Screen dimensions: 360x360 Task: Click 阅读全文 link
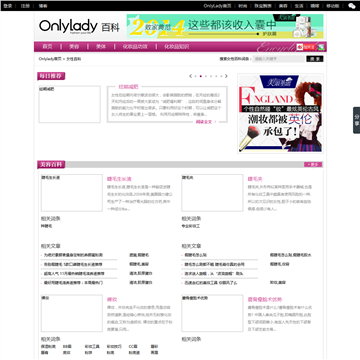click(204, 122)
